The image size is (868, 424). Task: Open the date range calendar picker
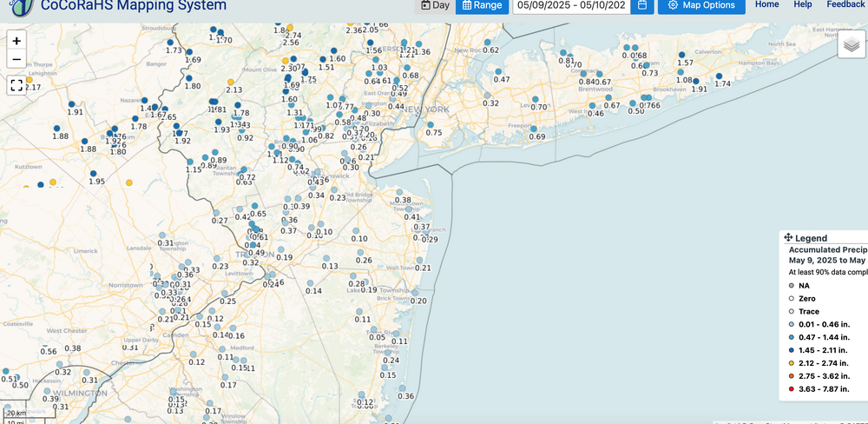click(642, 5)
